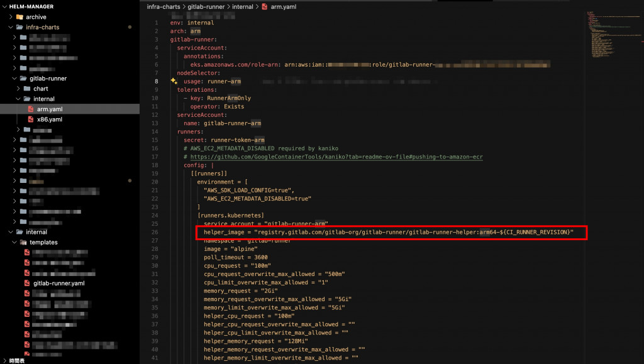This screenshot has height=364, width=644.
Task: Click the 'image = "alpine"' line
Action: 230,249
